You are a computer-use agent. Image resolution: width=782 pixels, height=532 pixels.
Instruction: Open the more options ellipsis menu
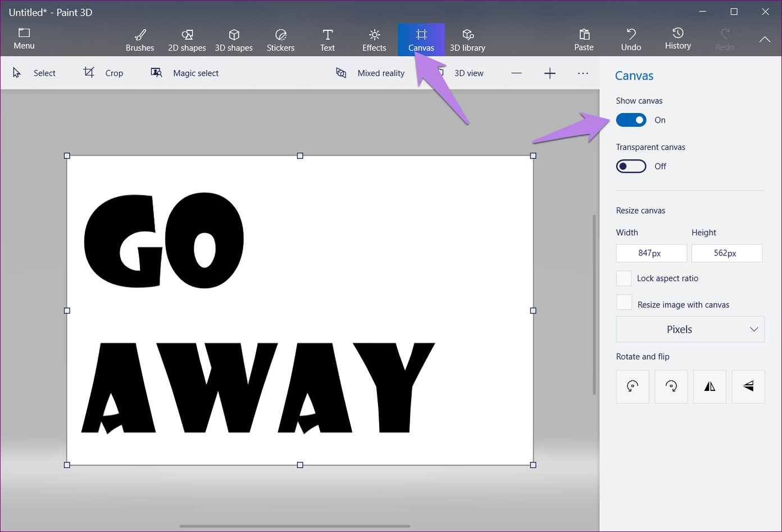[x=583, y=73]
